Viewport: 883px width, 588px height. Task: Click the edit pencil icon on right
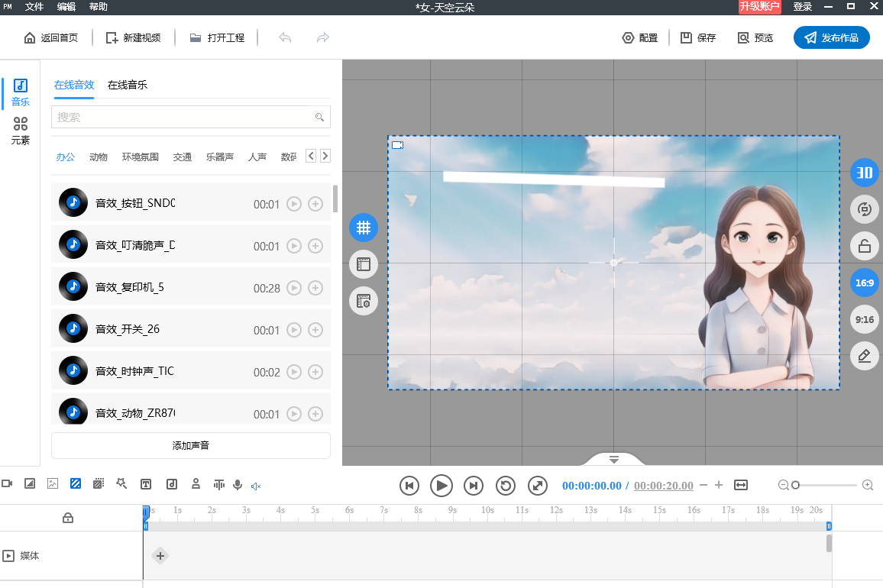(865, 356)
